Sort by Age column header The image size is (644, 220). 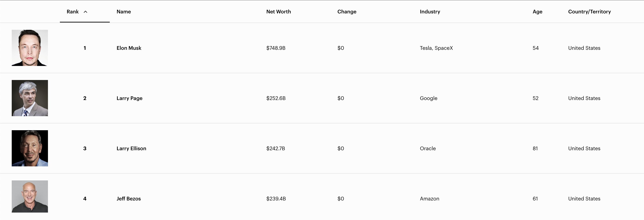tap(537, 12)
